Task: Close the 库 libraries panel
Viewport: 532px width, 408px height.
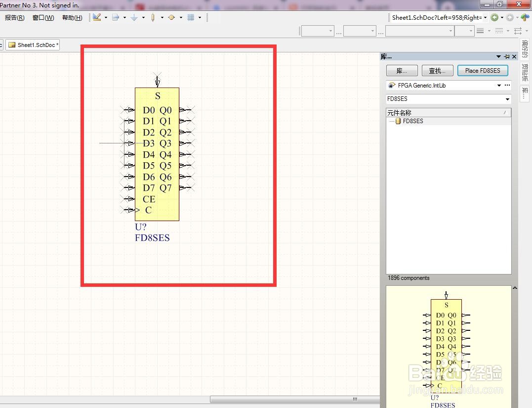Action: pyautogui.click(x=514, y=57)
